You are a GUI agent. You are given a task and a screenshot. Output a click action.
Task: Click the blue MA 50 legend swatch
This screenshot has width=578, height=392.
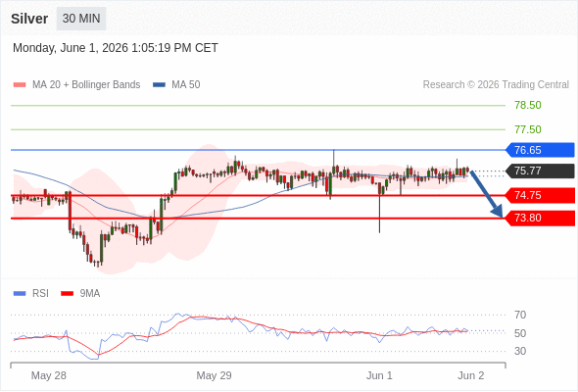click(x=159, y=85)
